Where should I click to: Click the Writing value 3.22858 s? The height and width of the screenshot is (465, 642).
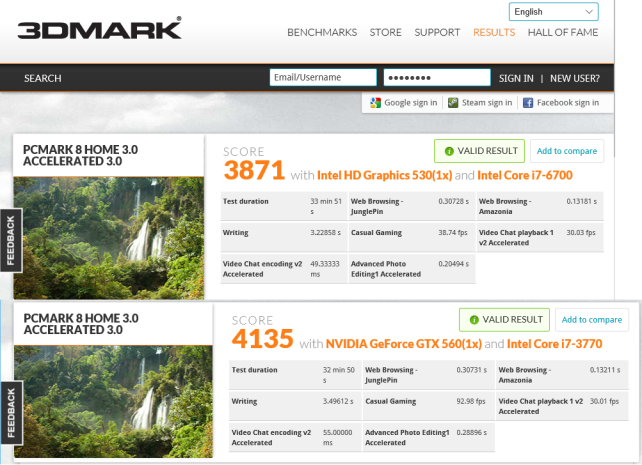tap(326, 232)
